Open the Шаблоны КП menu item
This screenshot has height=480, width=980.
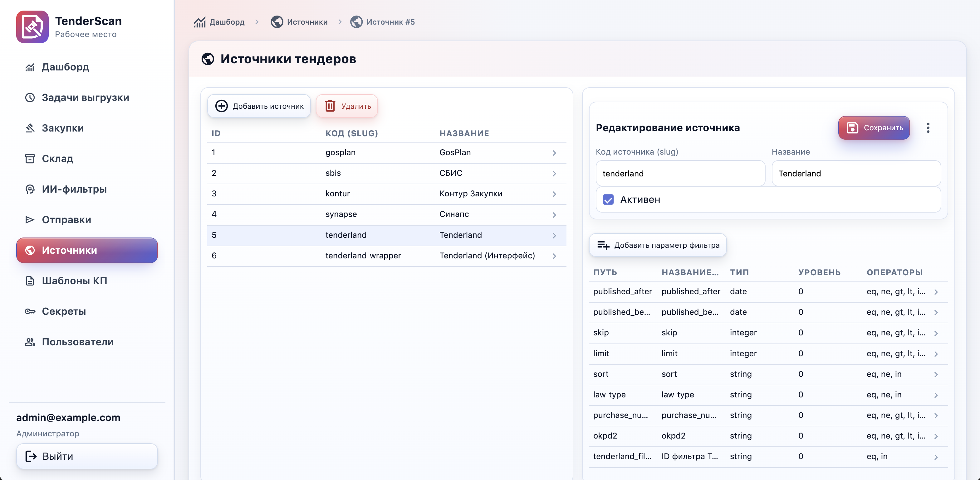click(x=74, y=281)
